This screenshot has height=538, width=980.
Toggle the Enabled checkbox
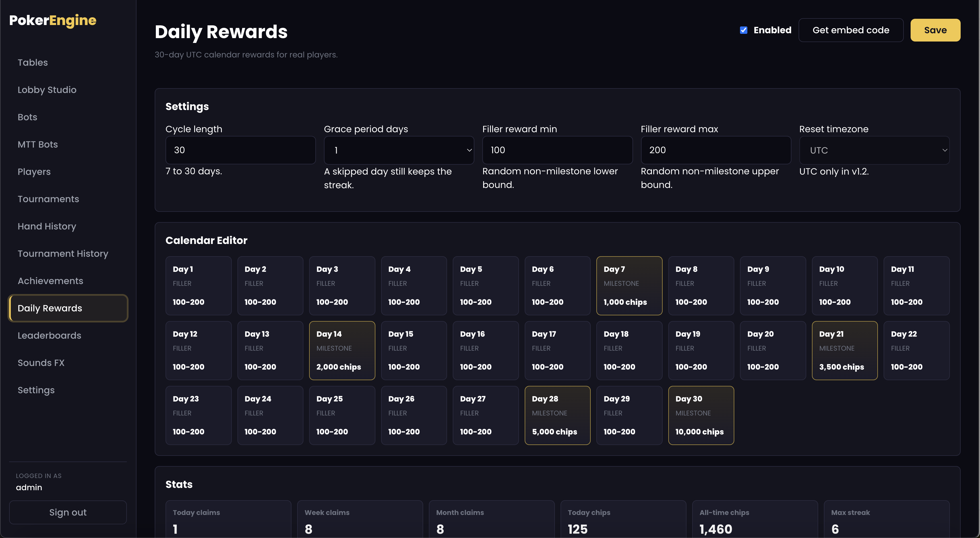(743, 30)
